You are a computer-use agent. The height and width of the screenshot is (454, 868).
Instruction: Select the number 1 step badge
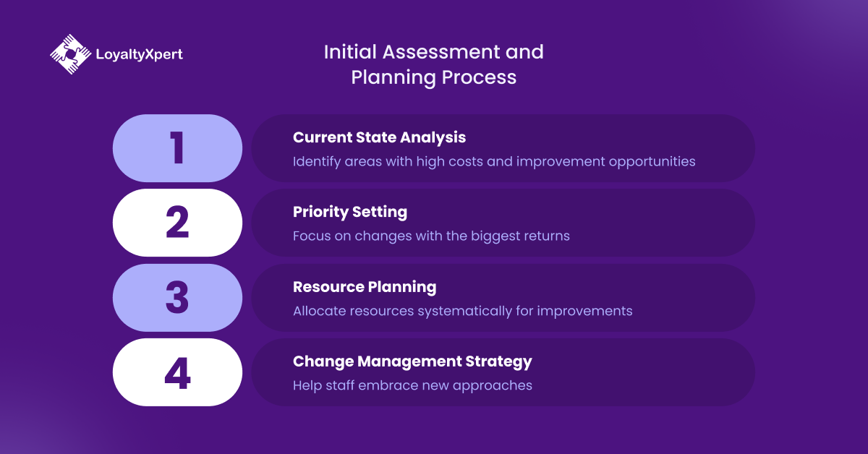point(177,148)
